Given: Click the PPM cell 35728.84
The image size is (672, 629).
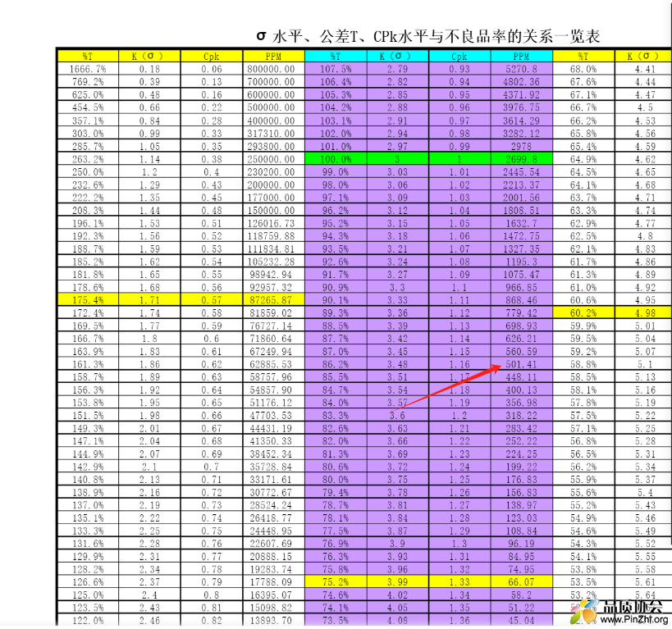Looking at the screenshot, I should 273,467.
